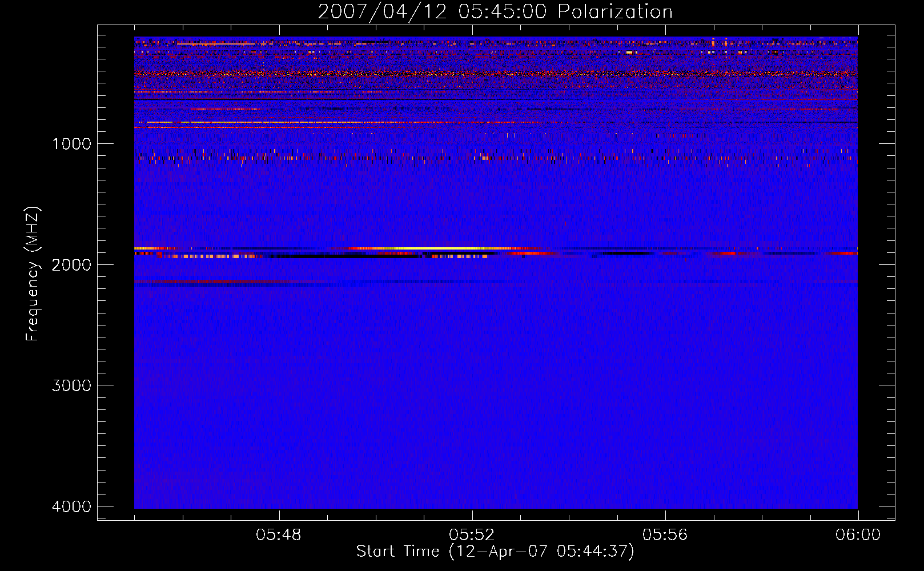Click the plot title "2007/04/12 05:45:00 Polarization"

pyautogui.click(x=495, y=12)
